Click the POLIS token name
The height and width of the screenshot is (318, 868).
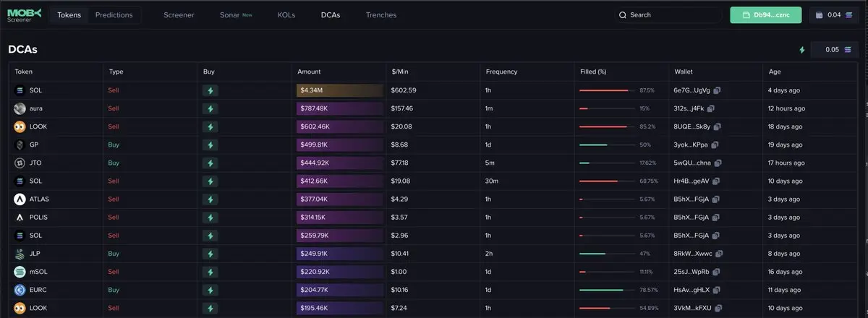[38, 217]
